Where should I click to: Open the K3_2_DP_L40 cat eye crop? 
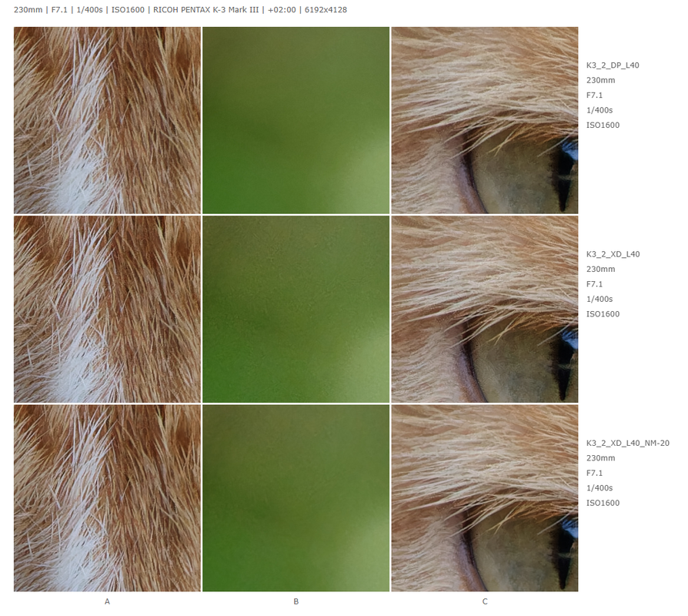point(485,120)
